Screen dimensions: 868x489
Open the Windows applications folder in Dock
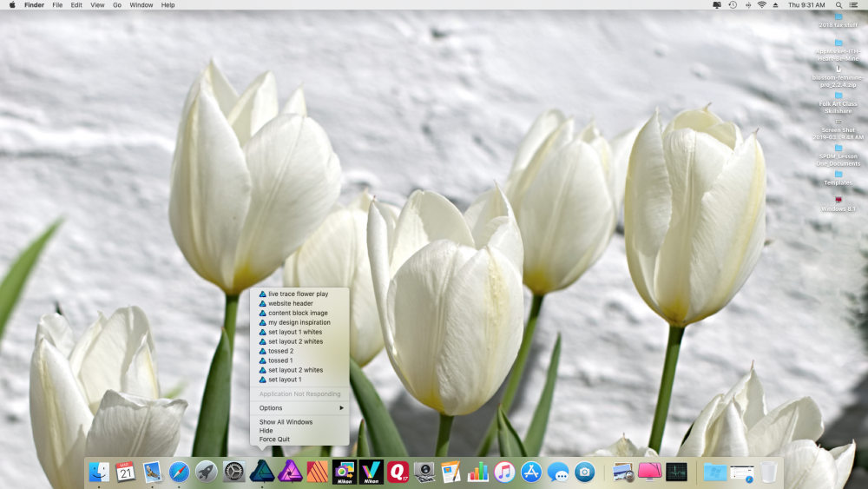click(x=715, y=472)
